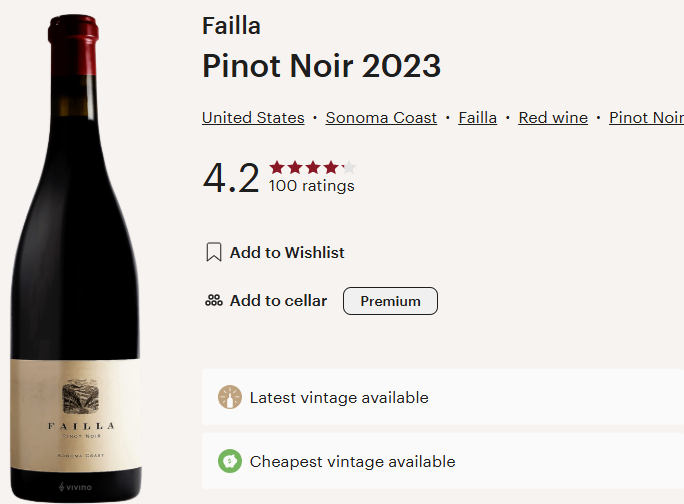Open the Red wine category link

[553, 118]
